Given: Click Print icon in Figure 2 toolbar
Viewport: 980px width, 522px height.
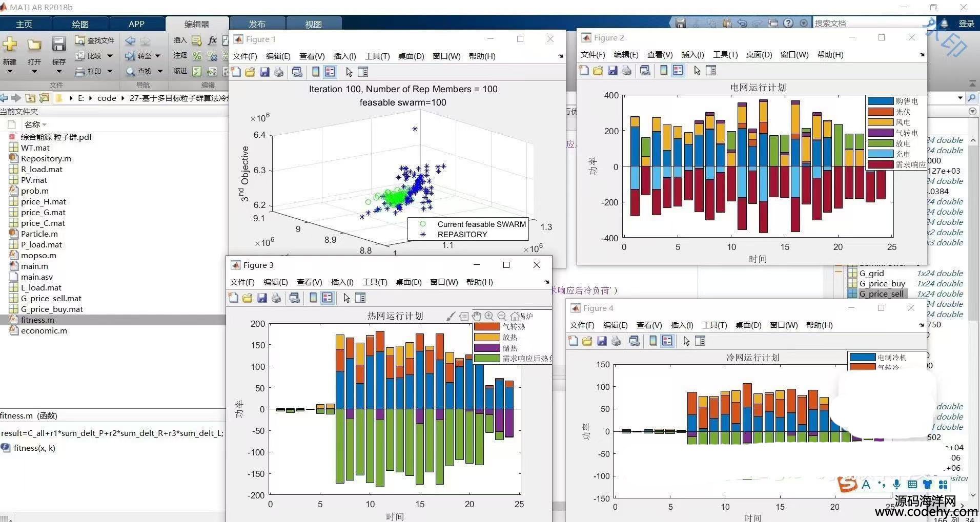Looking at the screenshot, I should 627,71.
